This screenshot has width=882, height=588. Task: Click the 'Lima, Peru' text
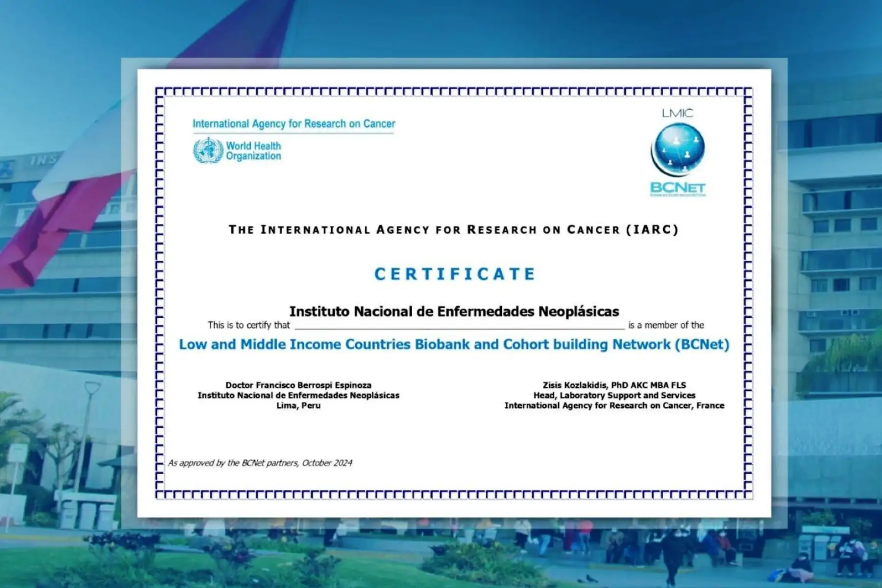(x=298, y=406)
